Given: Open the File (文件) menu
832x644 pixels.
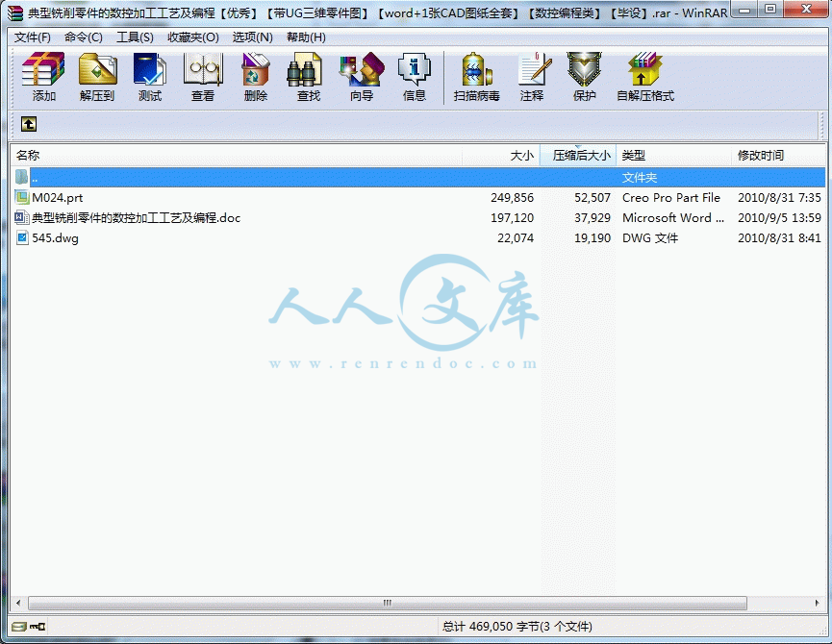Looking at the screenshot, I should tap(33, 37).
